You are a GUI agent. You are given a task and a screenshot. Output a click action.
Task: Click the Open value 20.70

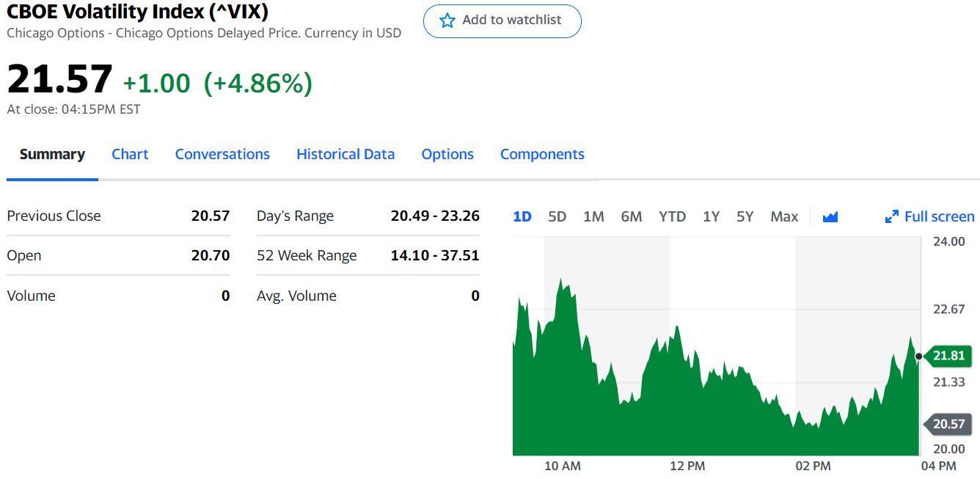(x=211, y=255)
